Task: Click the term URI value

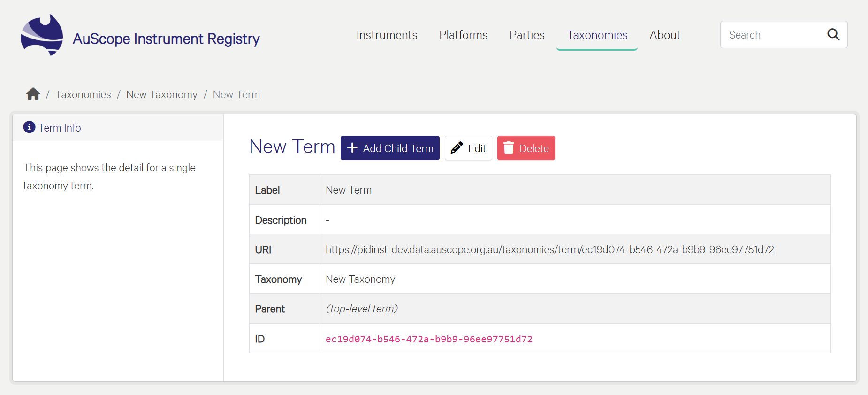Action: [550, 249]
